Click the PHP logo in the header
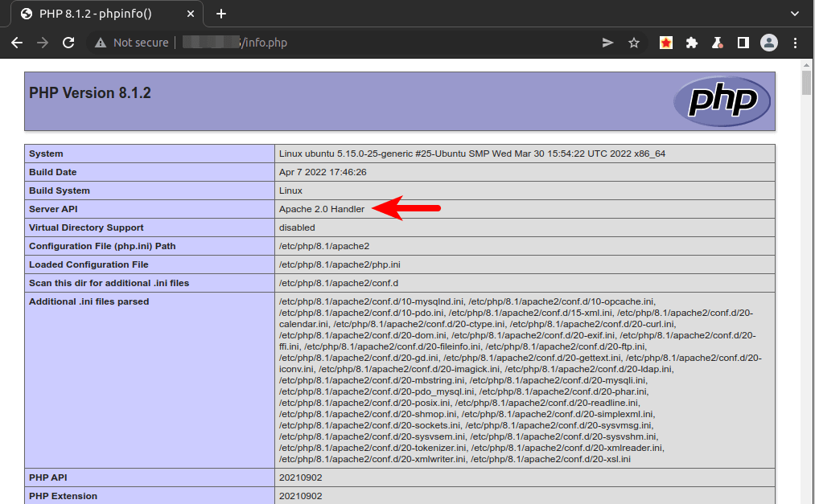 [x=722, y=101]
